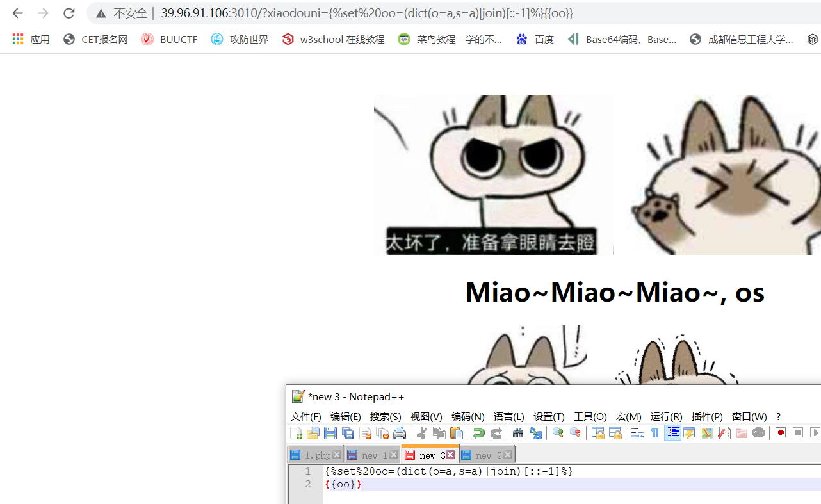Click the User defined language icon
The image size is (821, 504).
tap(690, 433)
